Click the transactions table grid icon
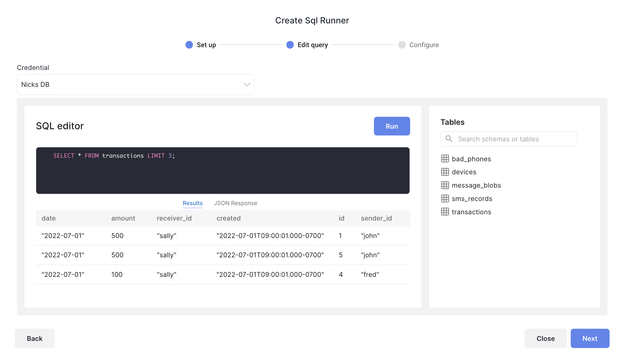Image resolution: width=625 pixels, height=364 pixels. point(445,212)
